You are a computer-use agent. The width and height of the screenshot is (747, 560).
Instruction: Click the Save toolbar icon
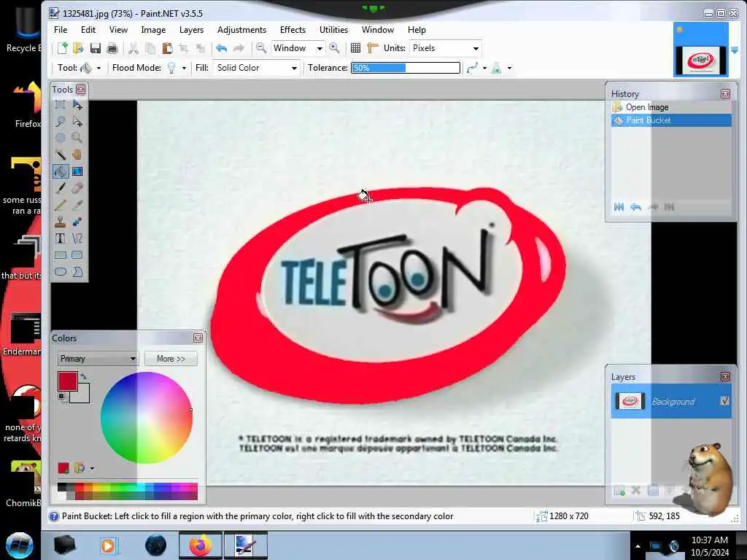96,48
